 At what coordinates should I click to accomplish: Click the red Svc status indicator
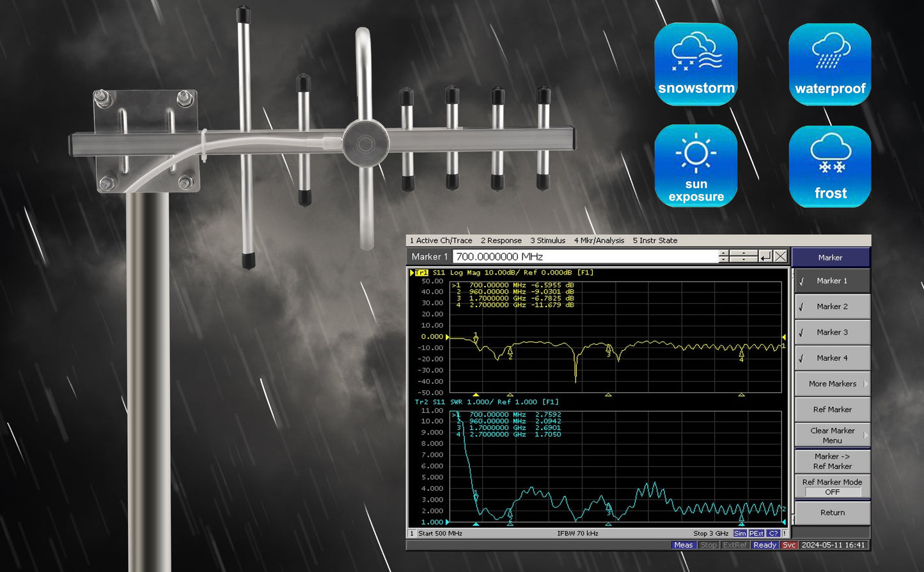(x=789, y=545)
